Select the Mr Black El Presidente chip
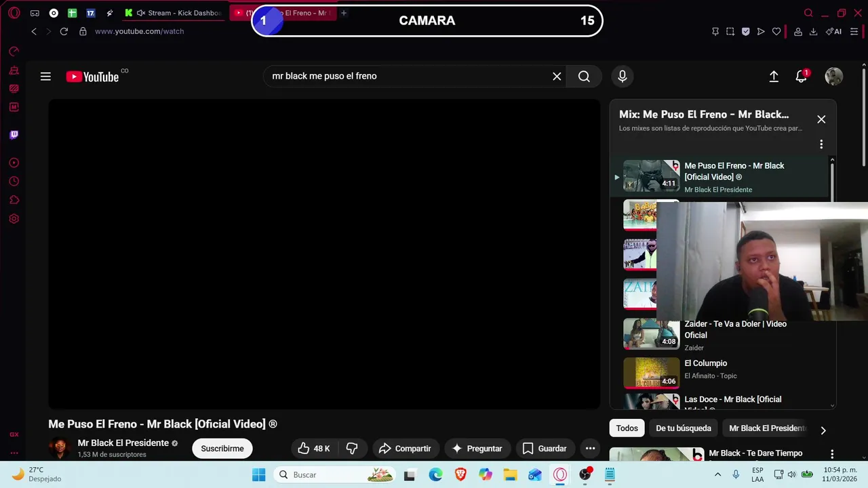Screen dimensions: 868x488 point(767,428)
